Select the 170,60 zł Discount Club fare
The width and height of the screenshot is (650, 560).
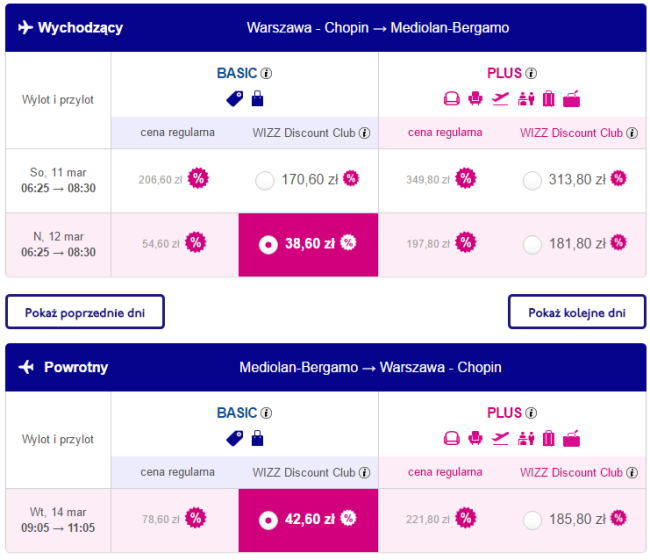click(265, 181)
